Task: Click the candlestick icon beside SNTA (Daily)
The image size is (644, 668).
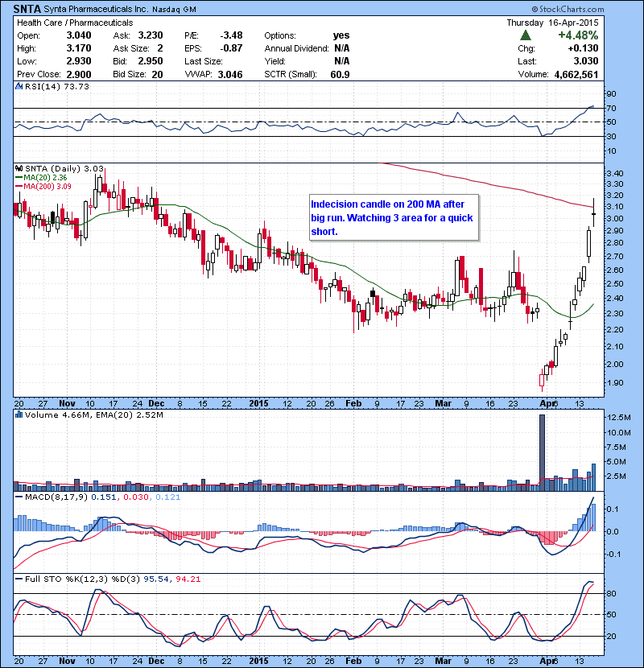Action: pyautogui.click(x=19, y=169)
